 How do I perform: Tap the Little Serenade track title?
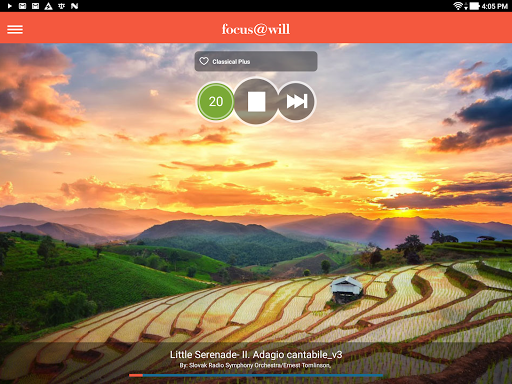[256, 355]
